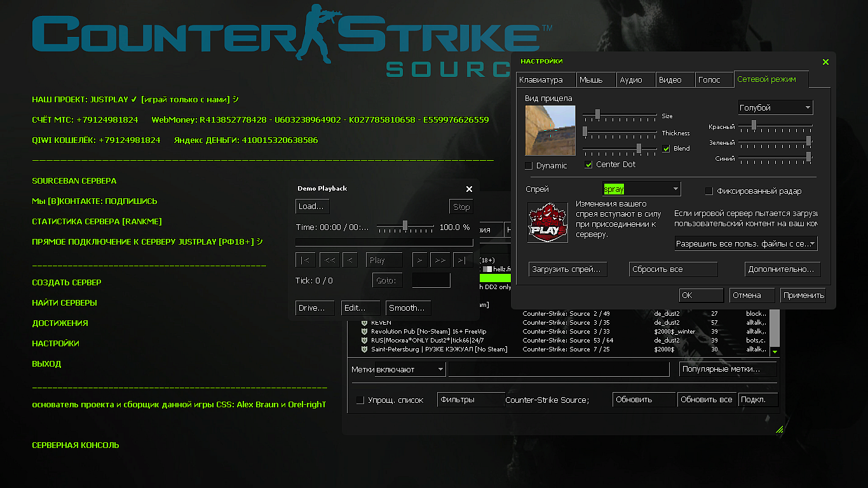Click СОЗДАТЬ СЕРВЕР in main menu

pyautogui.click(x=67, y=283)
